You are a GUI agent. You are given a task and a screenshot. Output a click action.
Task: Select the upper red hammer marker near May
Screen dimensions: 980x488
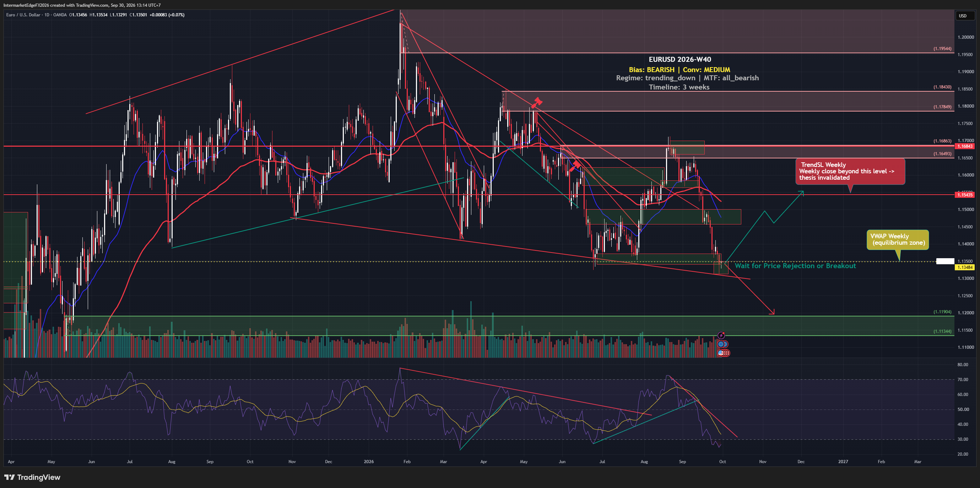pos(537,102)
